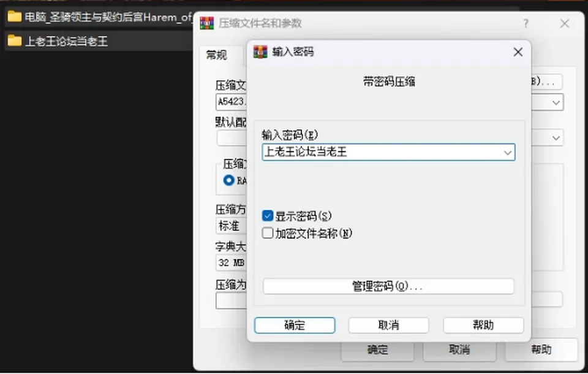Click into the 输入密码 text field

(382, 153)
